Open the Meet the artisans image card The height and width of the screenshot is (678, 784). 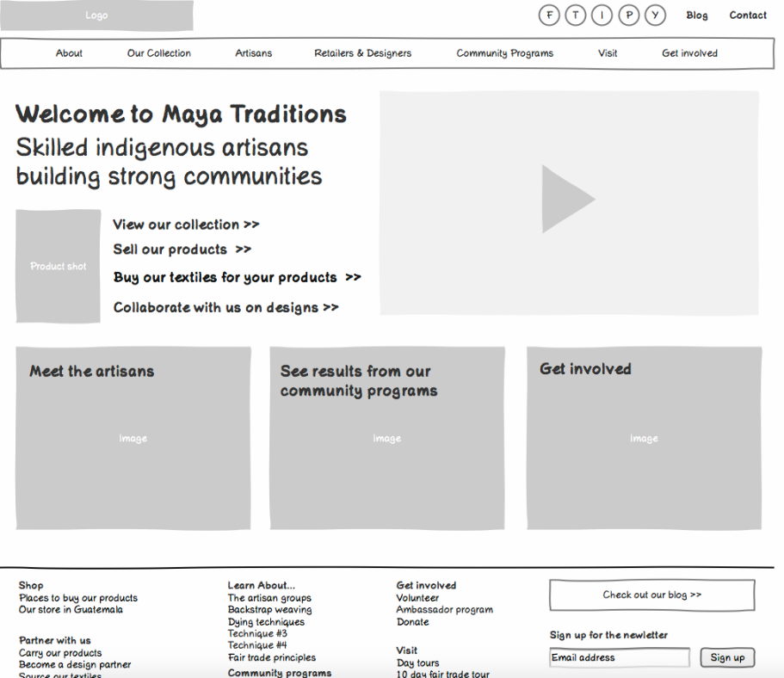click(x=133, y=438)
